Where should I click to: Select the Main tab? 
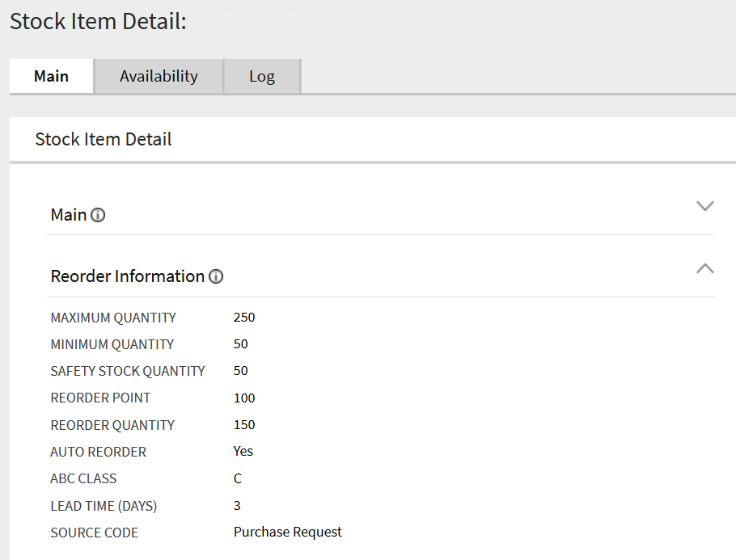[51, 75]
